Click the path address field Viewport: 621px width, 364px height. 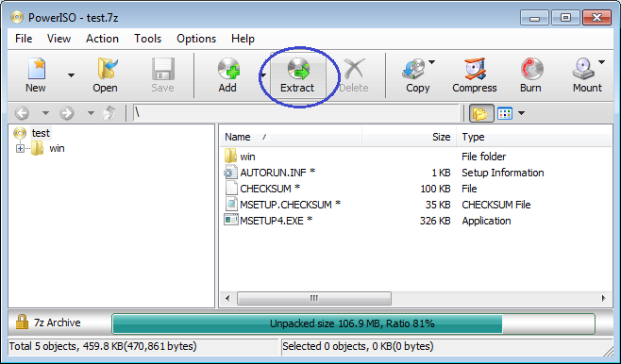(295, 113)
